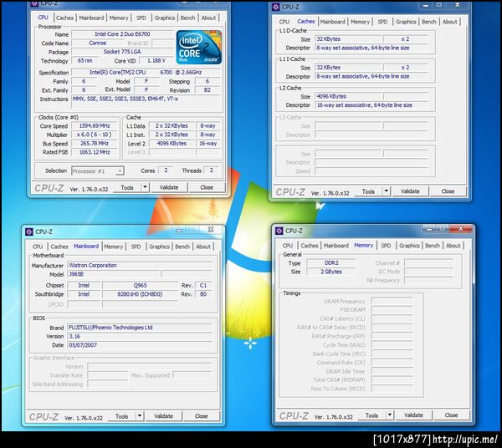Select Caches tab in Mainboard window
Viewport: 502px width, 448px height.
[59, 247]
